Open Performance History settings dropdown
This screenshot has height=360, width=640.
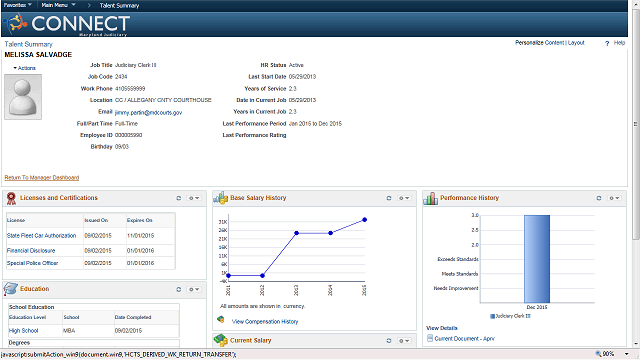pyautogui.click(x=614, y=198)
